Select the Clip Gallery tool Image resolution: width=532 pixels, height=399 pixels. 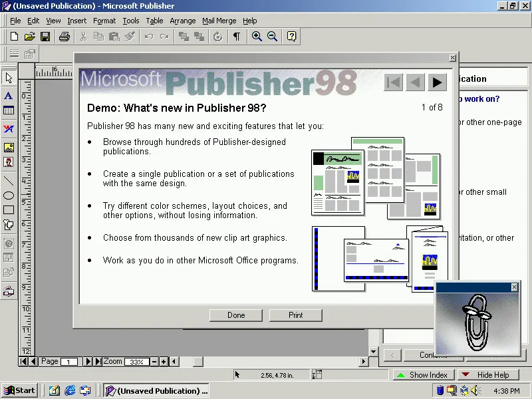(x=9, y=162)
